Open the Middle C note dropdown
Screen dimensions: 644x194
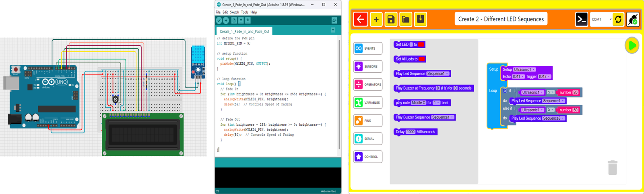418,103
